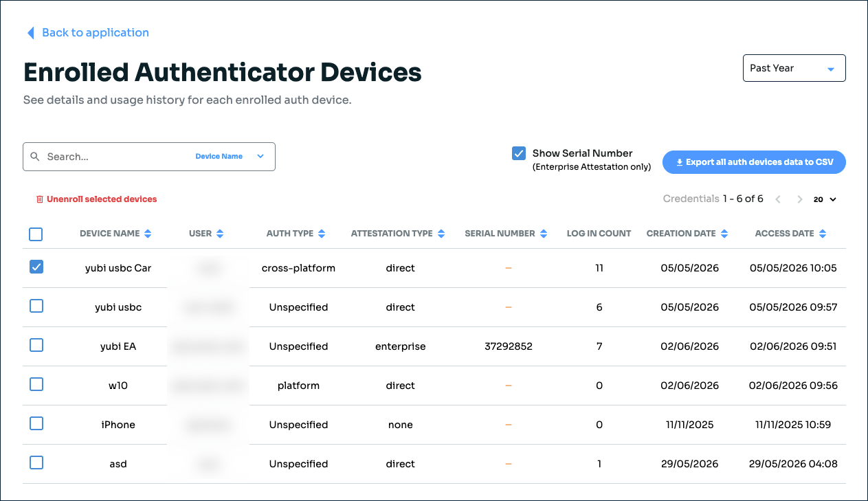Click Export all auth devices data to CSV
Image resolution: width=868 pixels, height=501 pixels.
click(754, 162)
